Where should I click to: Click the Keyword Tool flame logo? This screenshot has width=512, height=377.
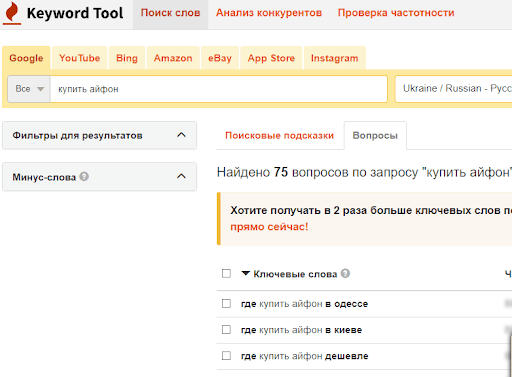[12, 13]
